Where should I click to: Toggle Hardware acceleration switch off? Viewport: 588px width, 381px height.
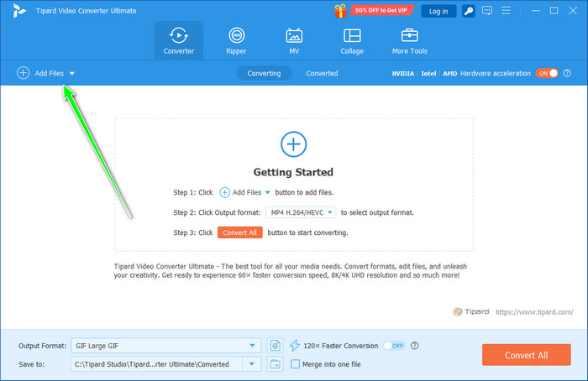tap(547, 73)
